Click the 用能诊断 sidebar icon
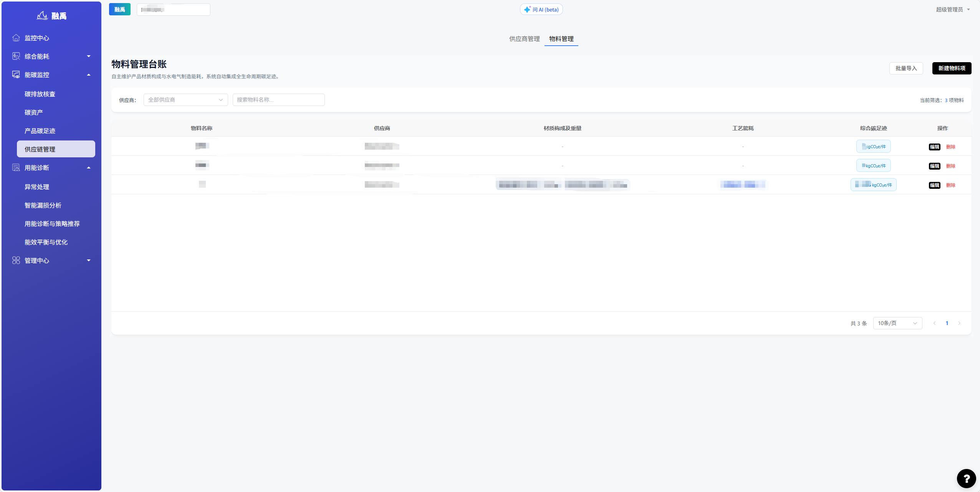This screenshot has height=492, width=980. click(16, 167)
